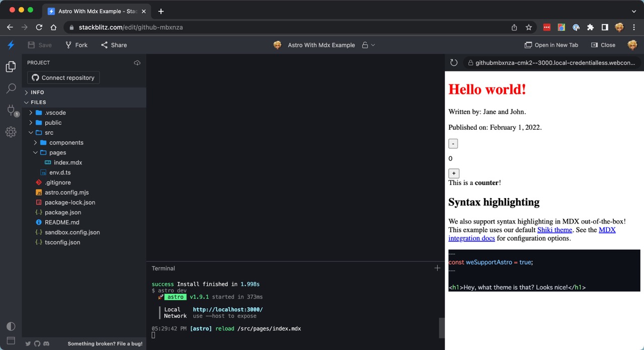
Task: Open the Settings gear in the sidebar
Action: point(11,132)
